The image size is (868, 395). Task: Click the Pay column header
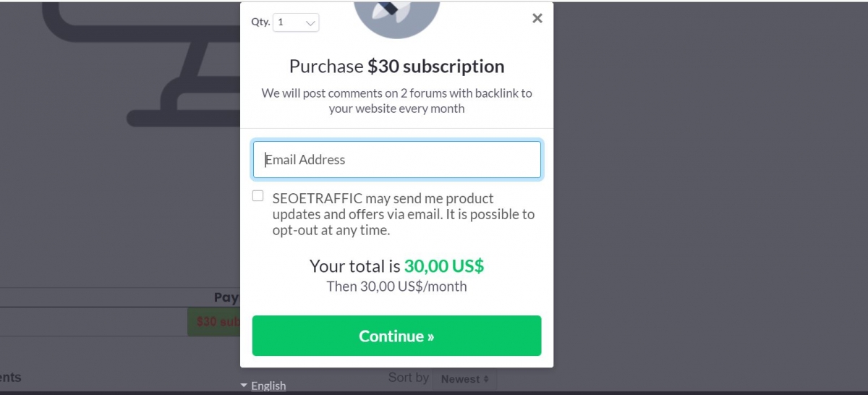tap(226, 297)
